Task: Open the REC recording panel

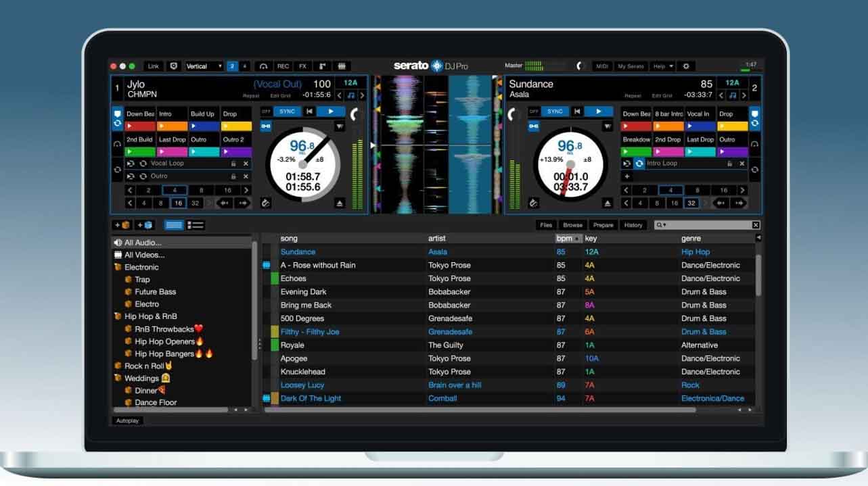Action: coord(283,66)
